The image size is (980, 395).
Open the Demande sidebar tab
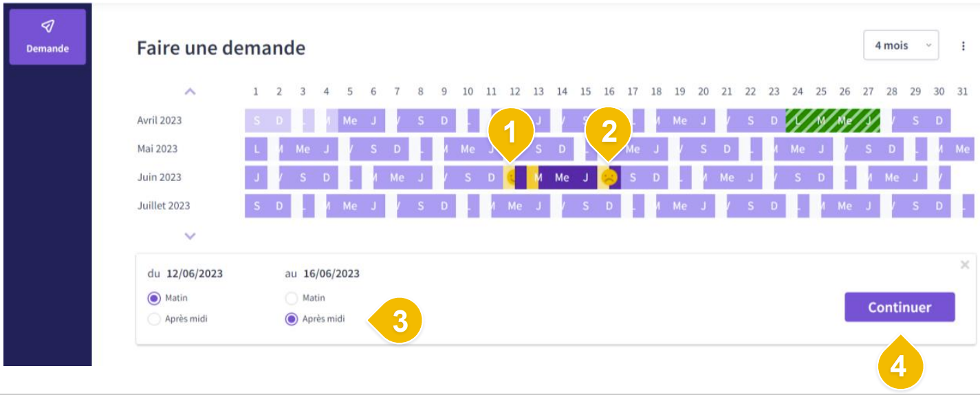click(x=47, y=37)
